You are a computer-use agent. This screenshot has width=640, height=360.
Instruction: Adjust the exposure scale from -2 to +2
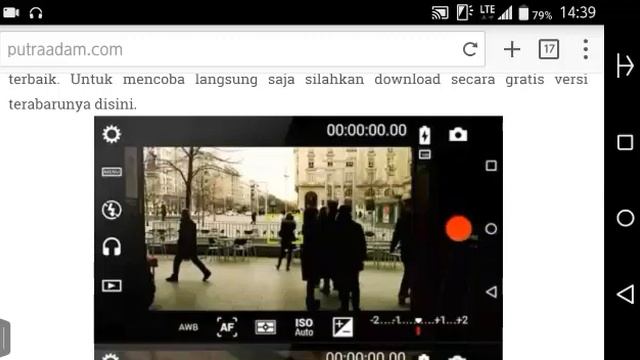pyautogui.click(x=419, y=325)
